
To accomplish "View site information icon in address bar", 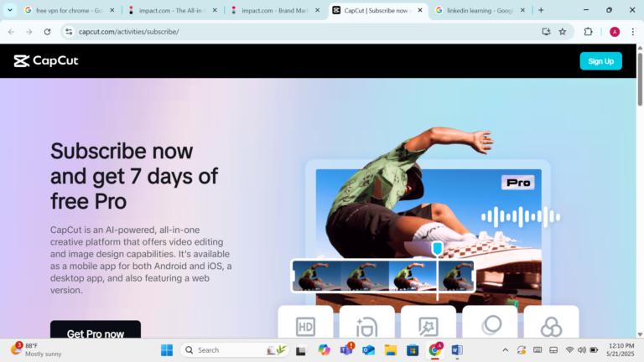I will [x=69, y=32].
